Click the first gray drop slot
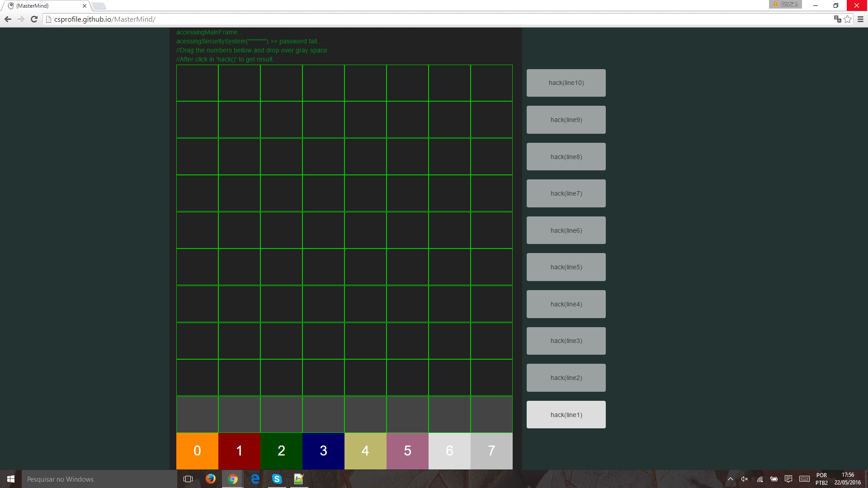The height and width of the screenshot is (488, 868). [197, 414]
